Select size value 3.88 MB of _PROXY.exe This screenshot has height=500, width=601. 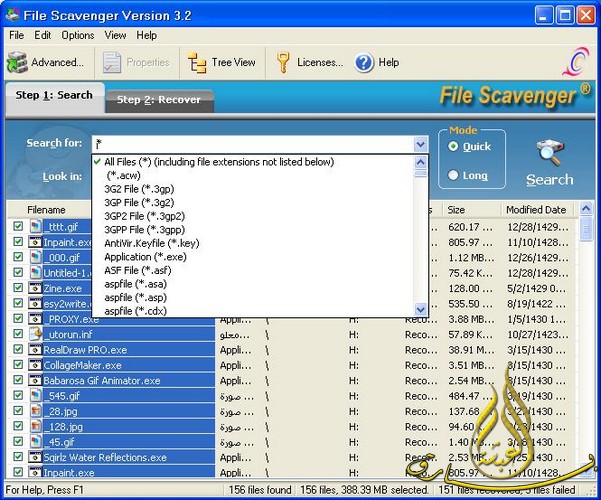click(471, 319)
